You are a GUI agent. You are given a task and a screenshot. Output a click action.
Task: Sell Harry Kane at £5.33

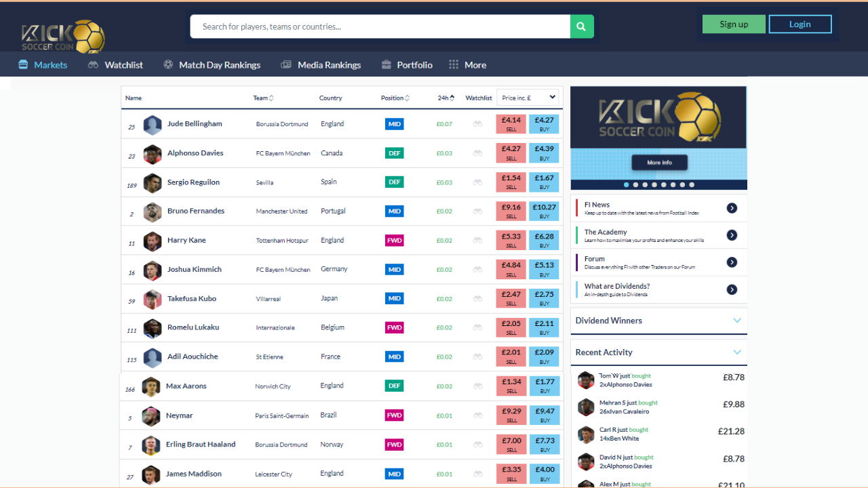(511, 241)
